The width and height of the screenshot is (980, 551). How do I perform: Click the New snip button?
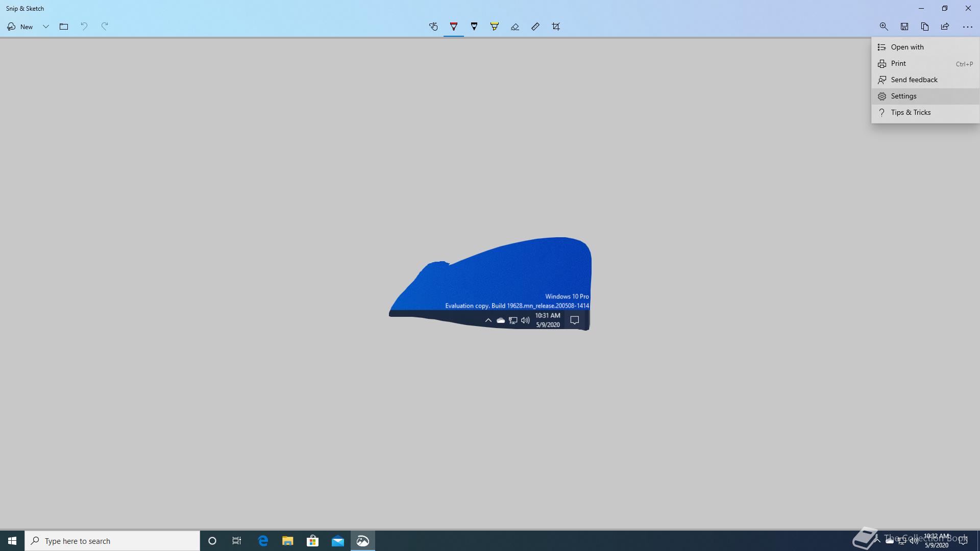(20, 27)
